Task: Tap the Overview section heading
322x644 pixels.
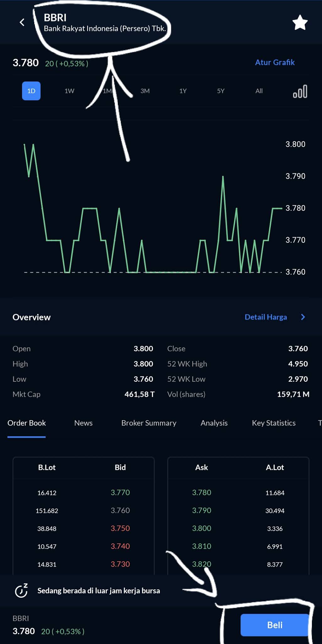Action: [31, 317]
